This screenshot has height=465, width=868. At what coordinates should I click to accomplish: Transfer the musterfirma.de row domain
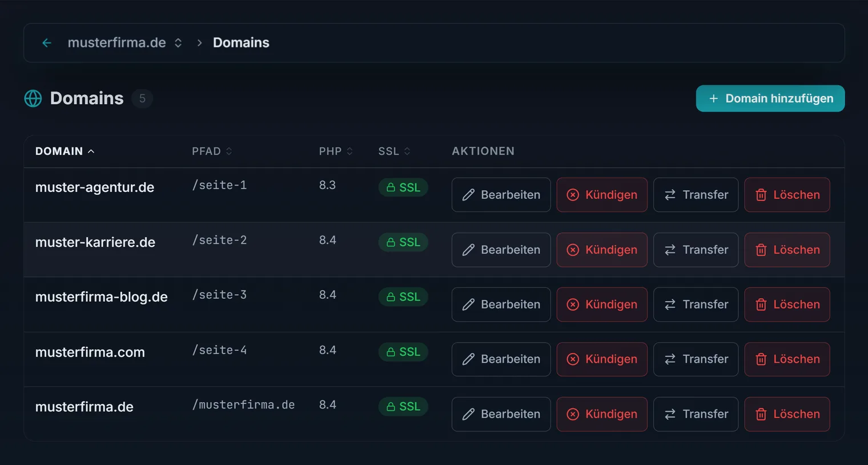tap(696, 414)
